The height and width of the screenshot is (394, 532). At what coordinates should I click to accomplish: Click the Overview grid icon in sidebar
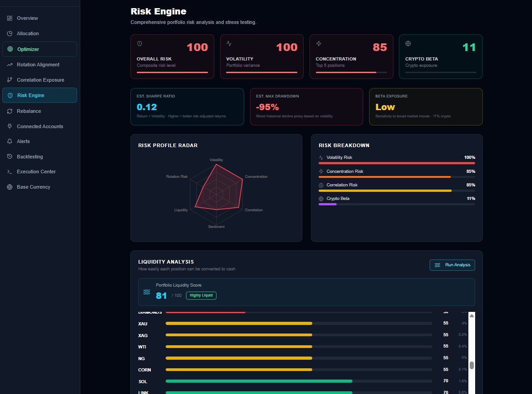click(x=9, y=19)
